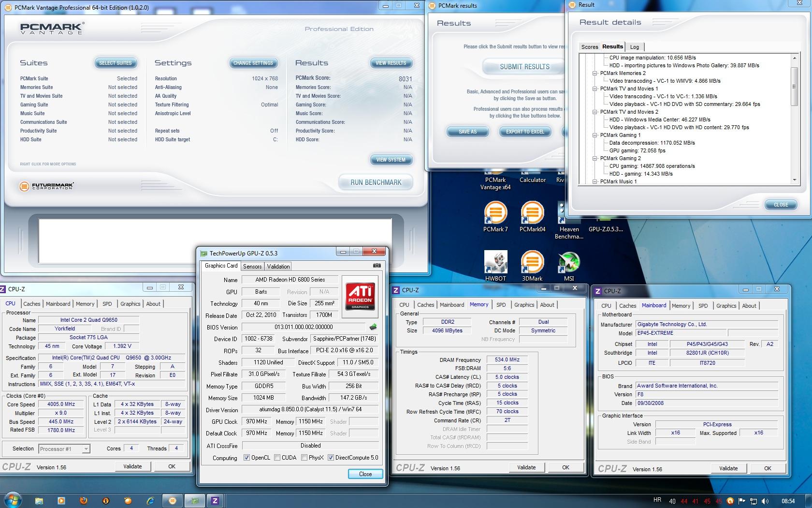Image resolution: width=812 pixels, height=508 pixels.
Task: Switch to Log tab in Result details
Action: [x=635, y=47]
